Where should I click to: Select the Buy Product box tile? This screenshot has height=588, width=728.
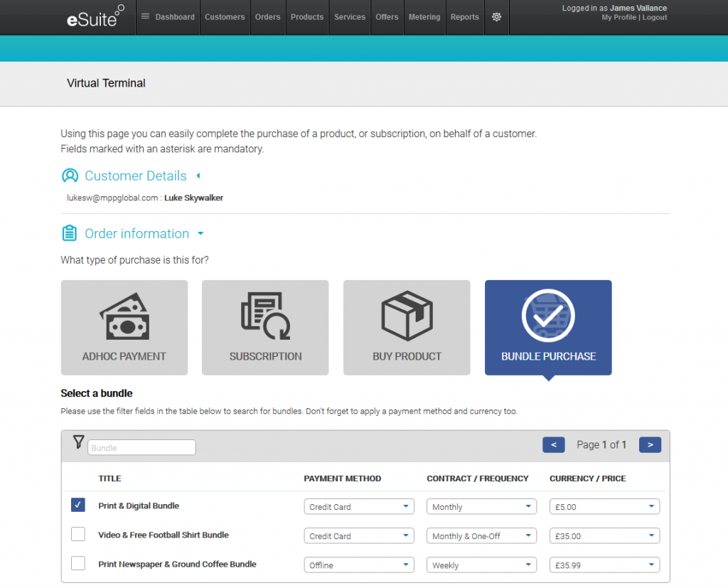pos(407,327)
